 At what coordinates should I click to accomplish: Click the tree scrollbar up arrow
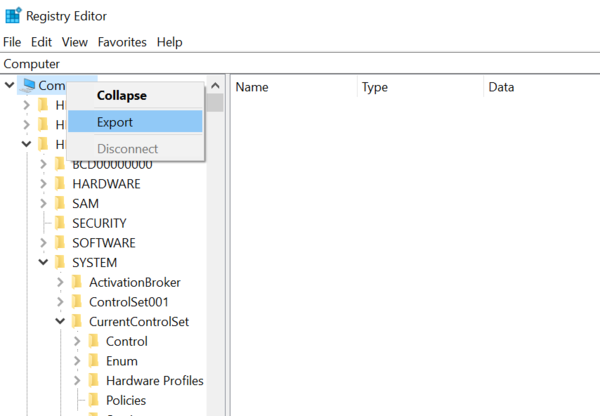click(x=215, y=85)
